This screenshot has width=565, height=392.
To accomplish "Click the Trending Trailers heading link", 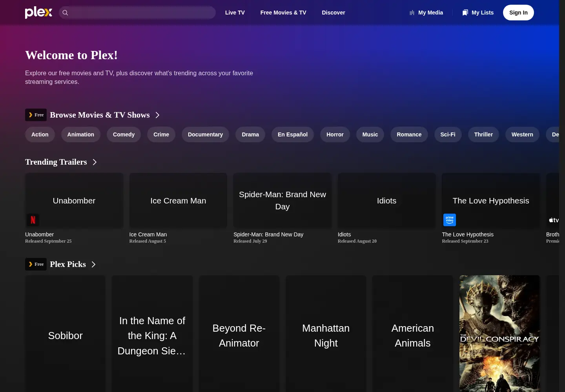I will [56, 162].
